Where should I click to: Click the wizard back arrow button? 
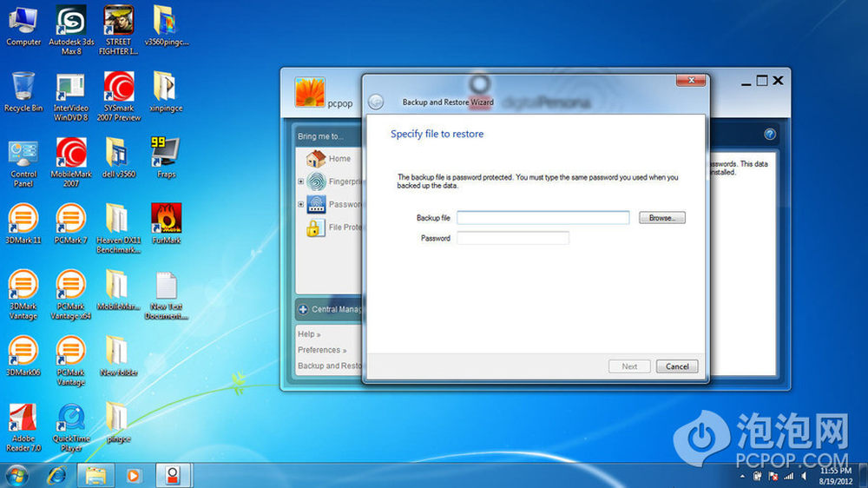376,102
